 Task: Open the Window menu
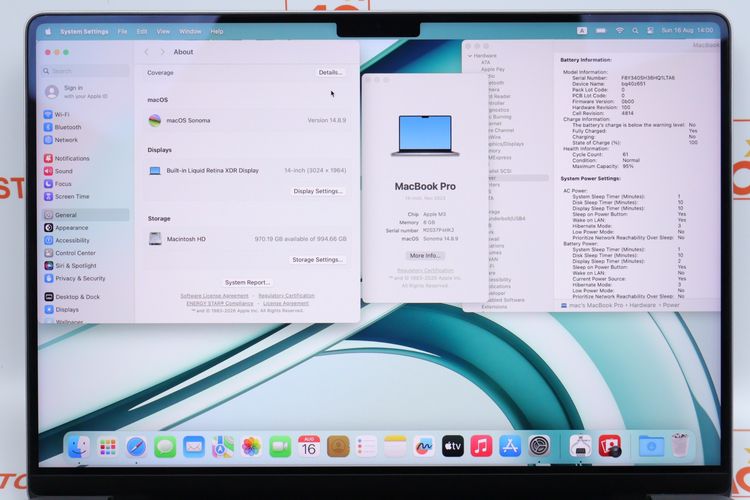pos(190,32)
